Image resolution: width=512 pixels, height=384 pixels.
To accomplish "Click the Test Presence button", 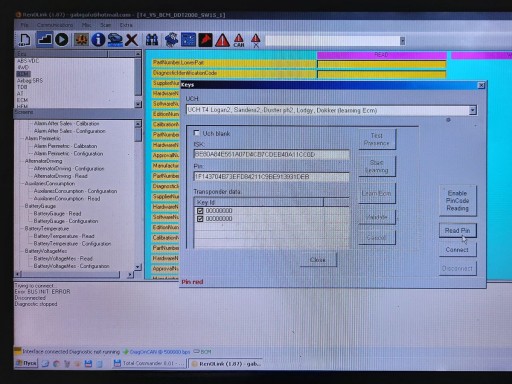I will [377, 139].
